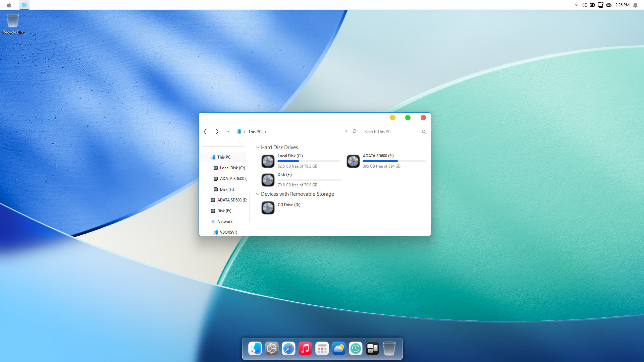Launch Safari compass icon in dock

288,349
